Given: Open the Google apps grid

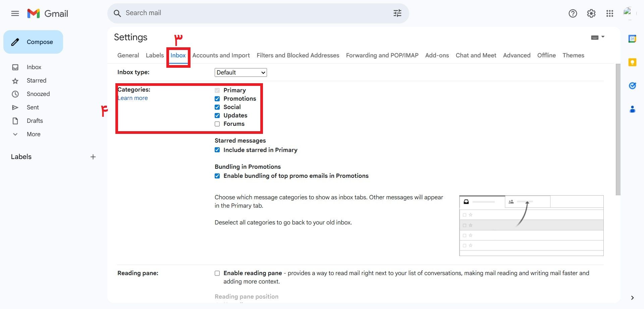Looking at the screenshot, I should (609, 13).
